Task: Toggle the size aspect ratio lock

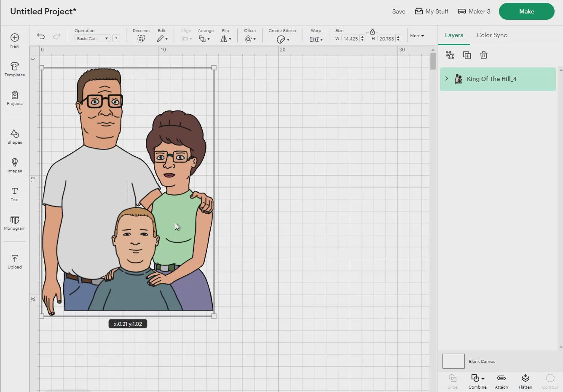Action: coord(372,32)
